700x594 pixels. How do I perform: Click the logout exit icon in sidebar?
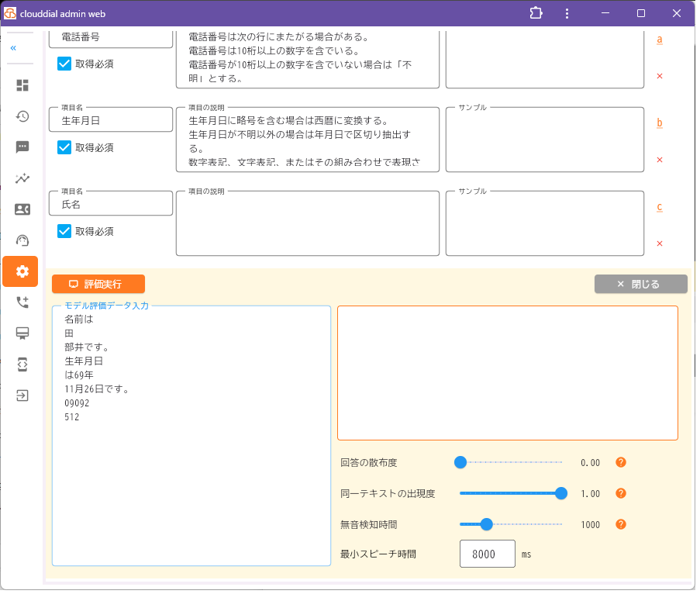(22, 395)
